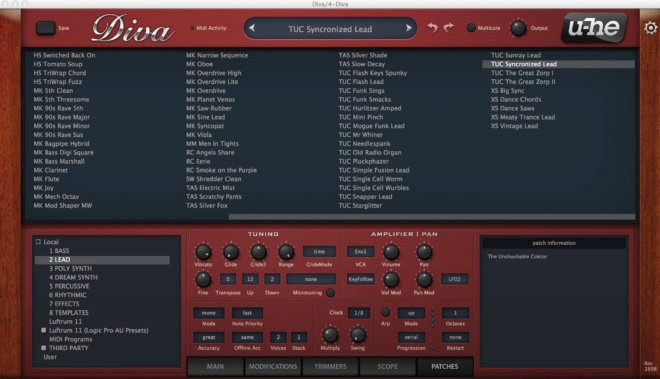This screenshot has width=660, height=379.
Task: Click the Swing knob
Action: point(358,335)
